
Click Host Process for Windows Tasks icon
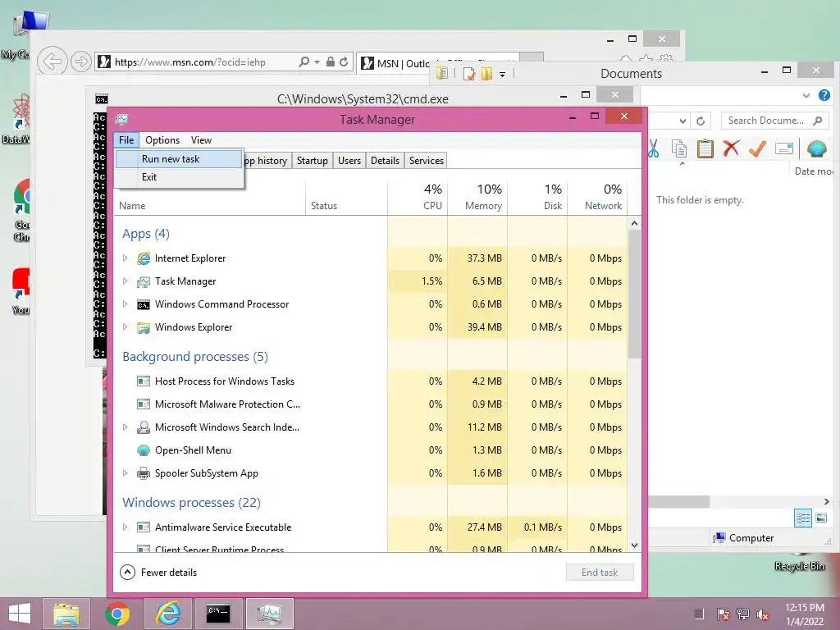coord(143,381)
